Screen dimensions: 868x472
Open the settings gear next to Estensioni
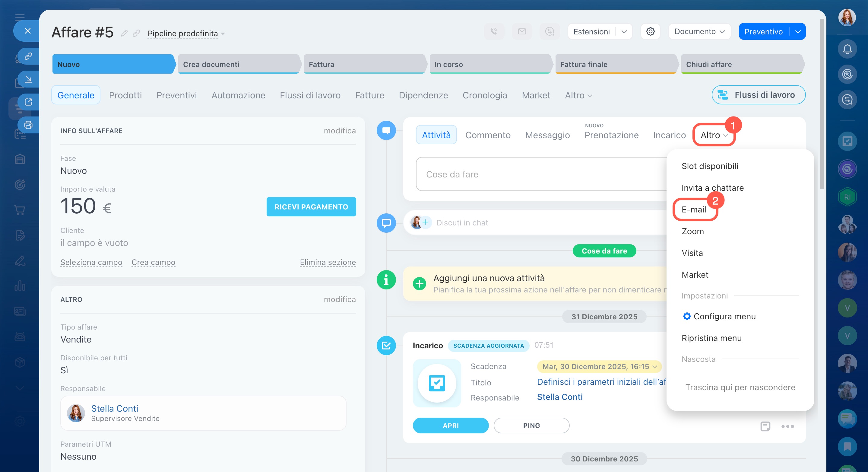click(650, 31)
